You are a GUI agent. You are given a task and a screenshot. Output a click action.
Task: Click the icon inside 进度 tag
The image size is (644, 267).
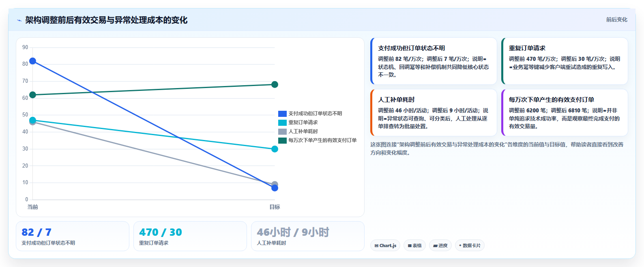(436, 246)
